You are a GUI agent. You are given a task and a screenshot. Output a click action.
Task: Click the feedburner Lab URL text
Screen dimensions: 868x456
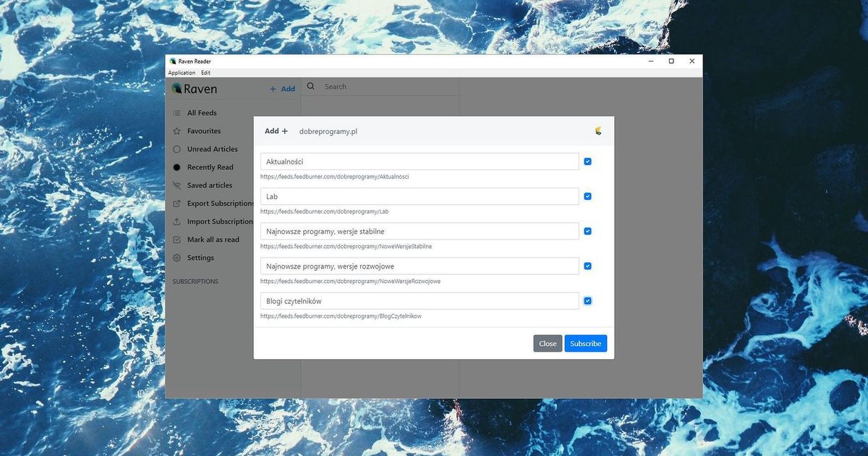coord(324,211)
